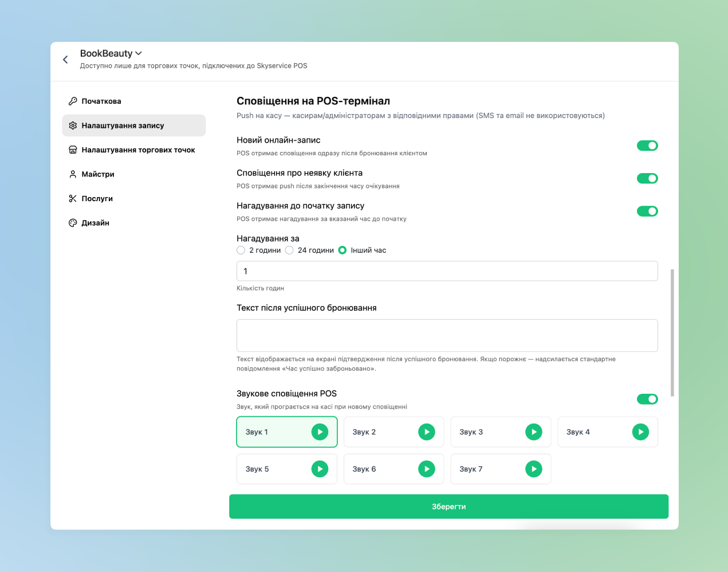This screenshot has height=572, width=728.
Task: Play the Звук 2 preview
Action: point(427,432)
